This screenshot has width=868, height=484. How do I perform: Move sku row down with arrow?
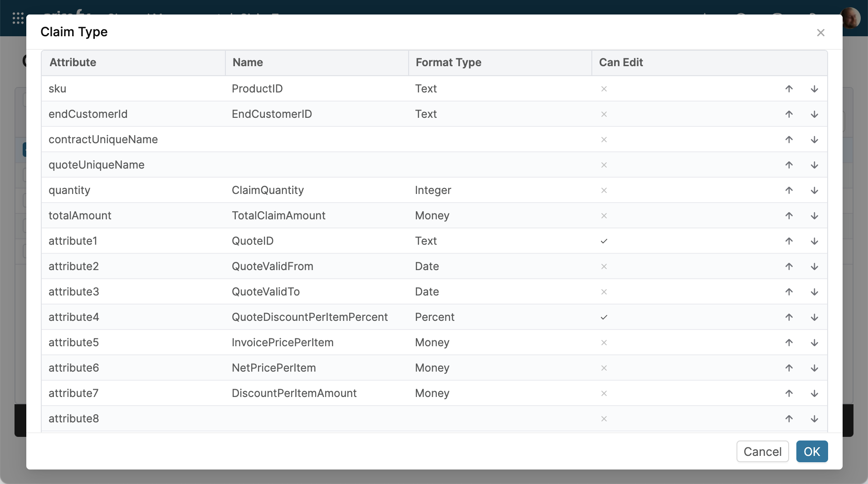click(x=814, y=89)
